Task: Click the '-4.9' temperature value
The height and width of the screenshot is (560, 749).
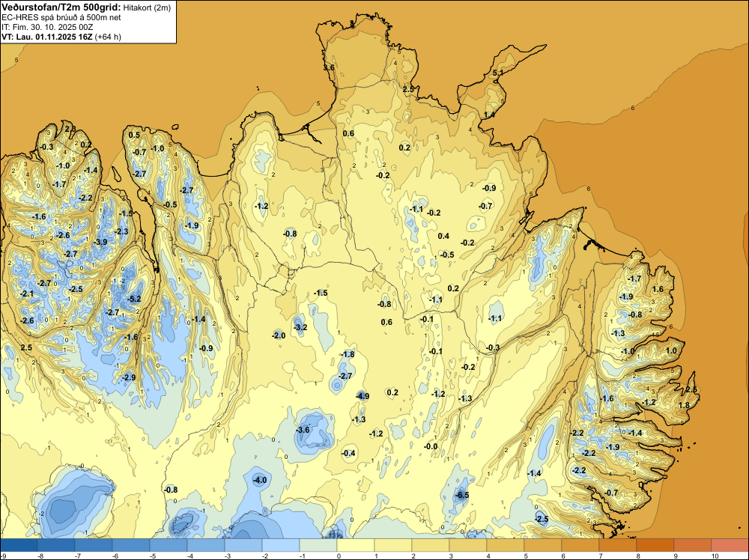Action: [363, 396]
